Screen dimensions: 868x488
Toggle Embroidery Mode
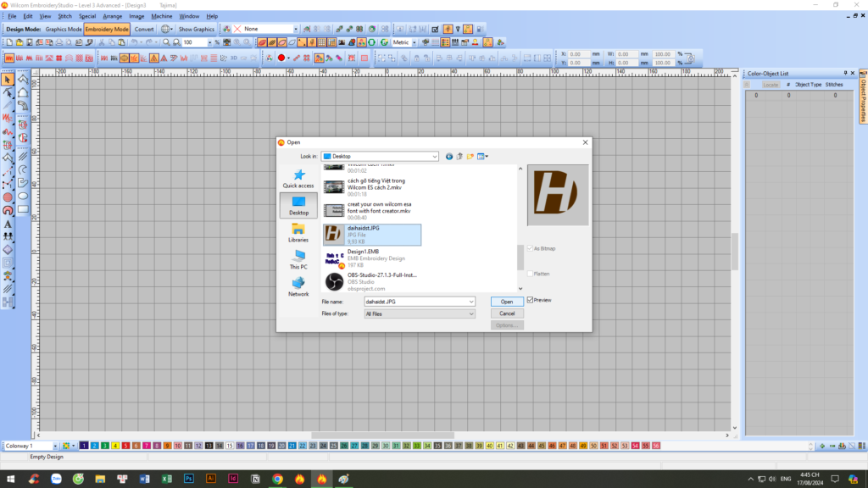pos(107,29)
